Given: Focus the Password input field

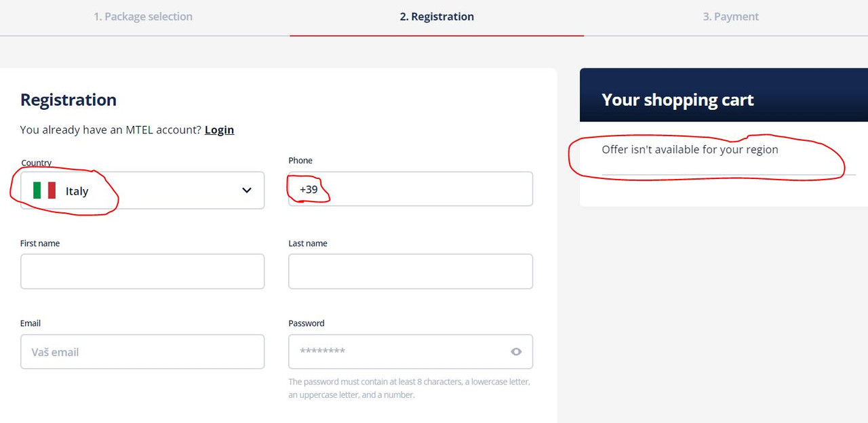Looking at the screenshot, I should point(411,351).
